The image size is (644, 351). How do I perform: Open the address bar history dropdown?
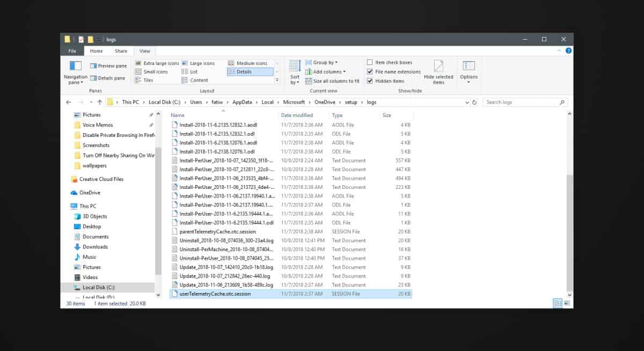[x=467, y=102]
